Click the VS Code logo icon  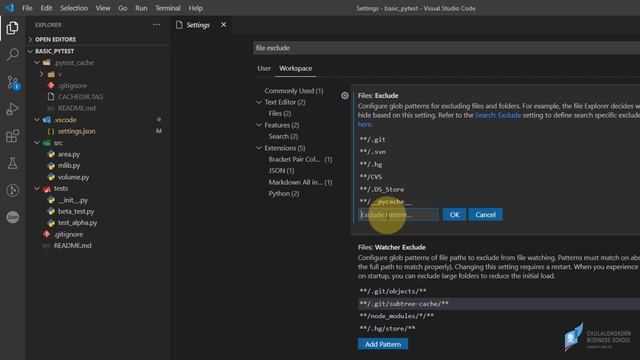9,8
